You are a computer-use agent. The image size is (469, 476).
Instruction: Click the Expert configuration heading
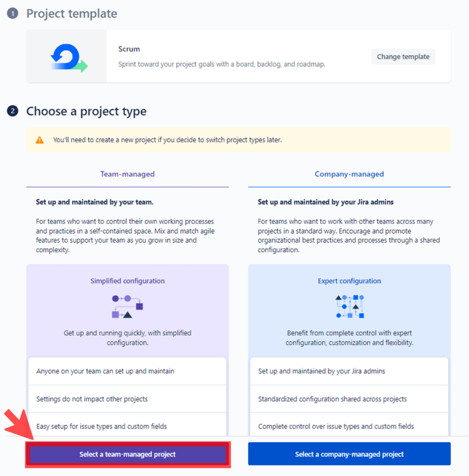pyautogui.click(x=349, y=281)
